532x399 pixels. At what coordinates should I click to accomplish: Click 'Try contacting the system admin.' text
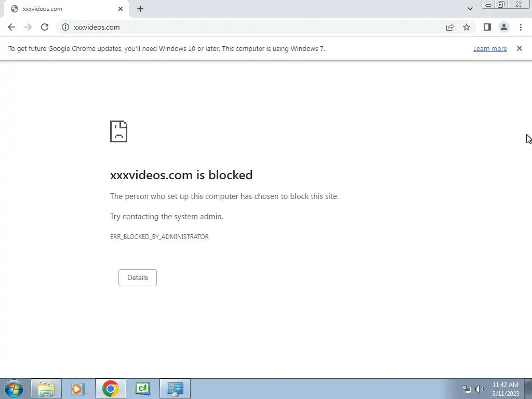[167, 217]
